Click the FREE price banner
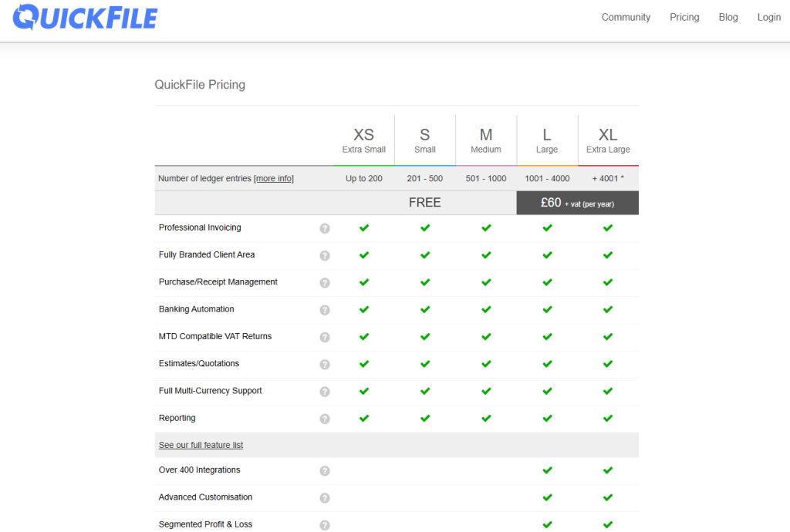Viewport: 790px width, 532px height. click(425, 203)
